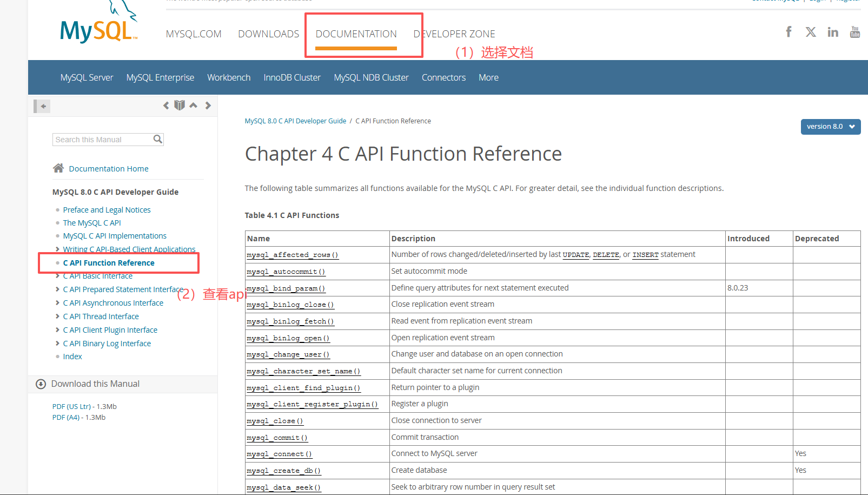Select C API Function Reference in sidebar

[109, 263]
